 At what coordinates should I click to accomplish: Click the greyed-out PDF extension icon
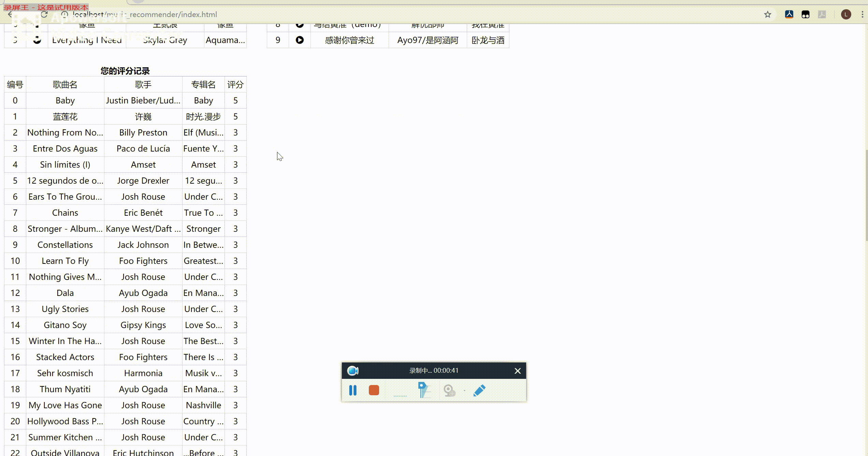click(822, 15)
